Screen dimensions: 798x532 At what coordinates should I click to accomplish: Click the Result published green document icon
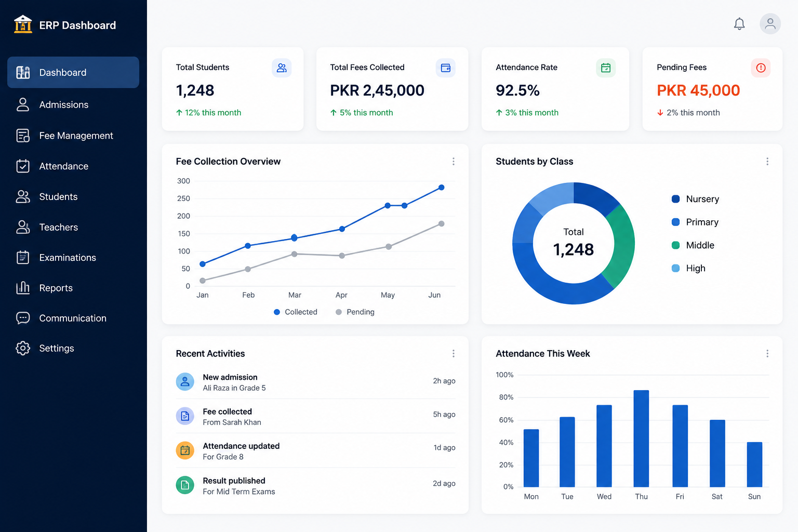(x=185, y=485)
